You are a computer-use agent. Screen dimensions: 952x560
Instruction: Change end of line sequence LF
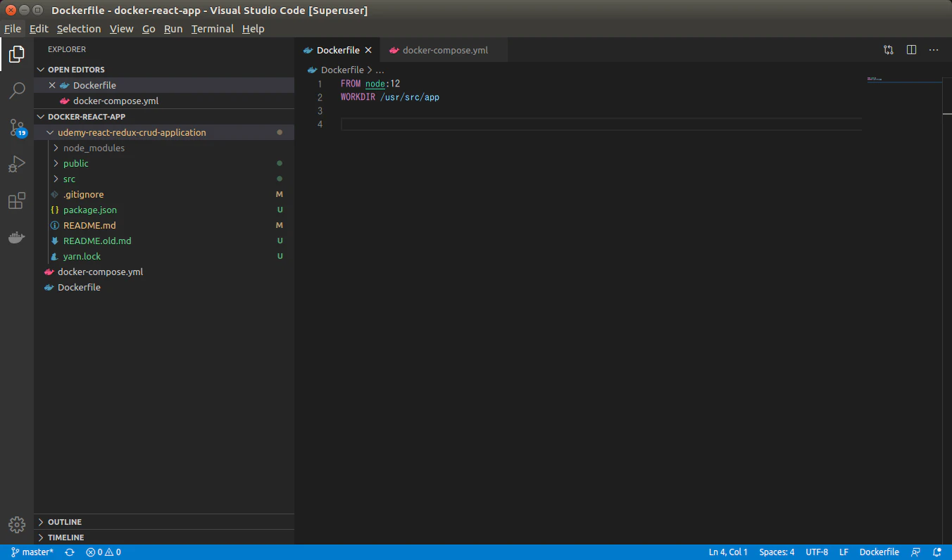[844, 552]
